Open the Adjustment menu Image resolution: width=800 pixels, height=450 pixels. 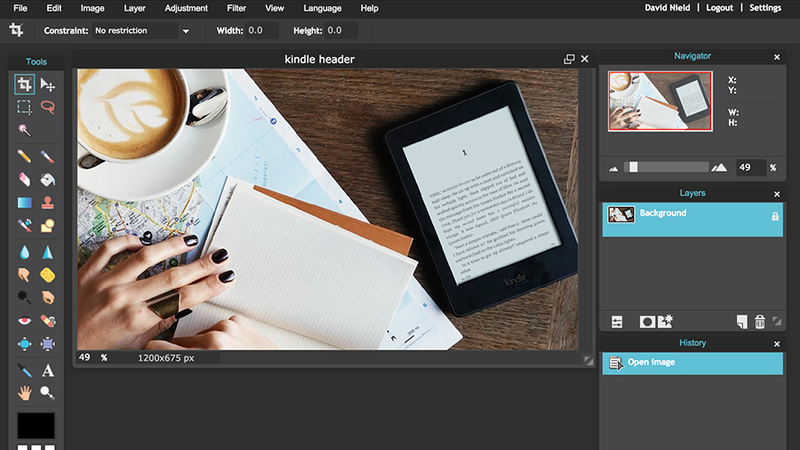pos(186,8)
